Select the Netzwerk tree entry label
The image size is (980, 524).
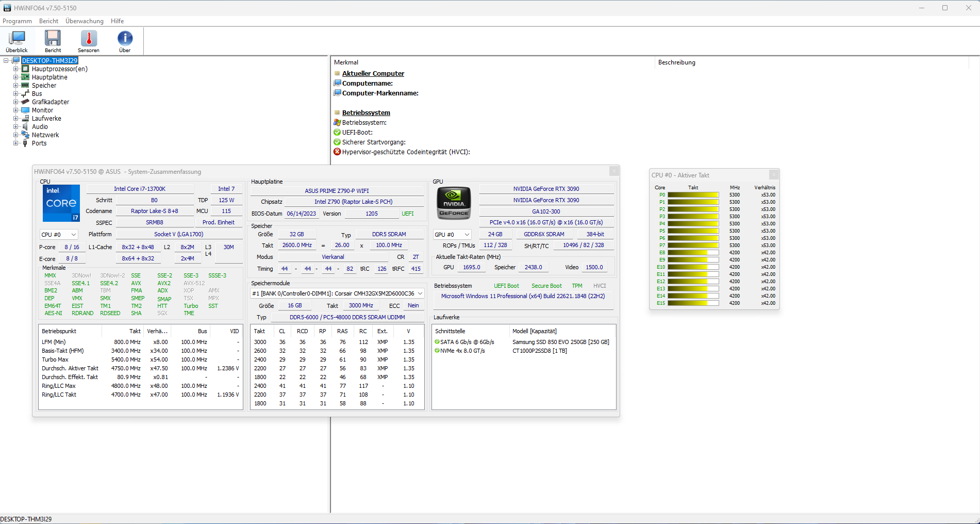(45, 135)
